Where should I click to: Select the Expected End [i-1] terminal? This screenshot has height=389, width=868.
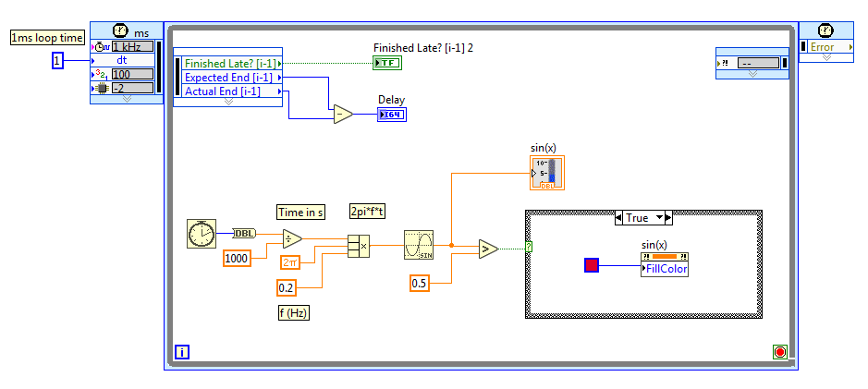coord(233,78)
